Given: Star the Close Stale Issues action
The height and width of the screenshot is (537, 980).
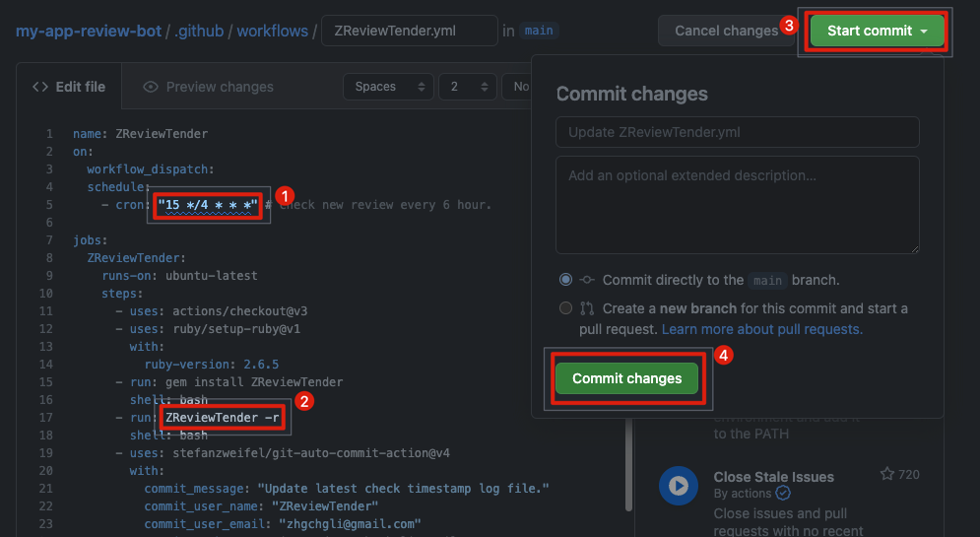Looking at the screenshot, I should point(886,474).
